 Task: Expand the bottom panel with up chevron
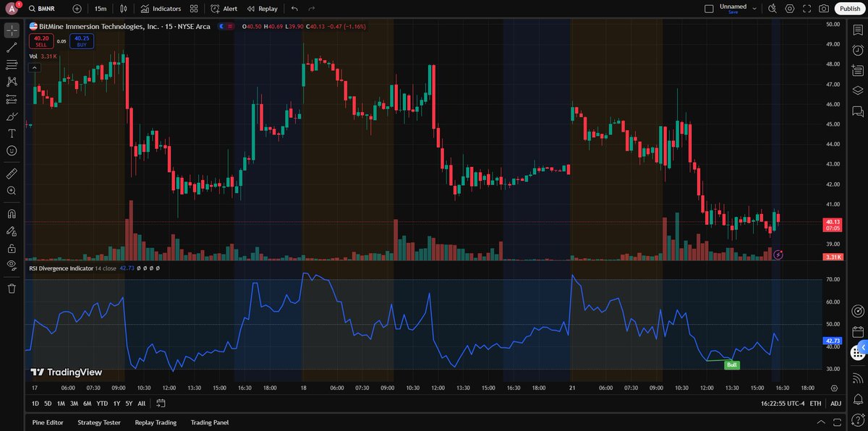pyautogui.click(x=820, y=422)
